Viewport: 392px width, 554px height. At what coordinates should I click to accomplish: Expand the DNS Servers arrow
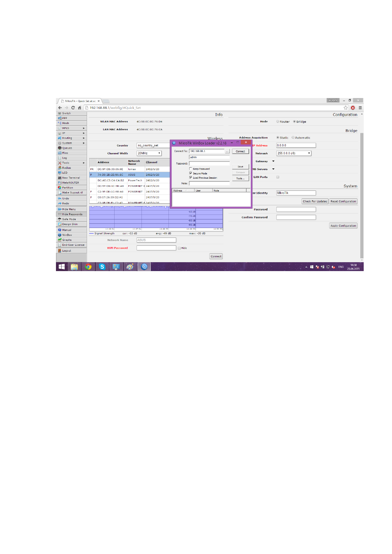(x=273, y=169)
